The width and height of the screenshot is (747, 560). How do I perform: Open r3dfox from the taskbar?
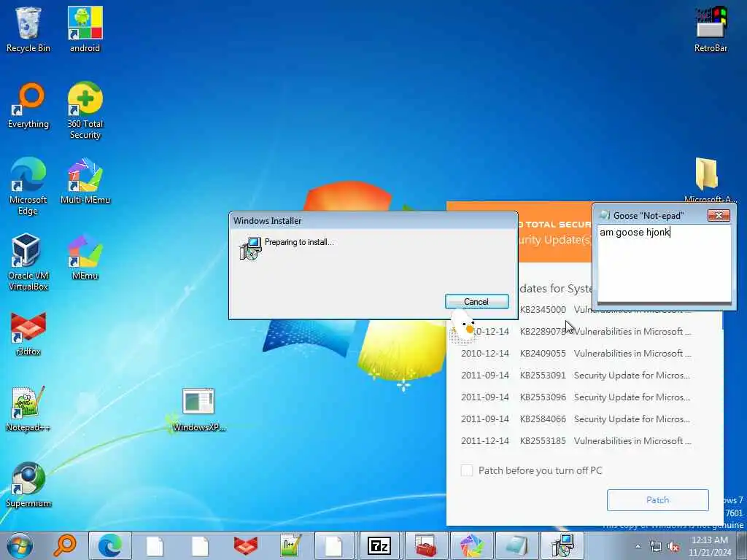245,545
